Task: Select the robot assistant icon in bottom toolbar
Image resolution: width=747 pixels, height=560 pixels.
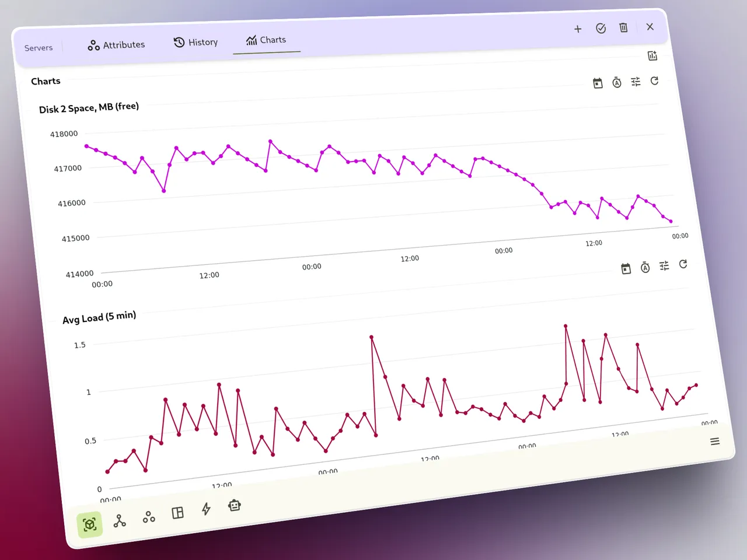Action: coord(234,505)
